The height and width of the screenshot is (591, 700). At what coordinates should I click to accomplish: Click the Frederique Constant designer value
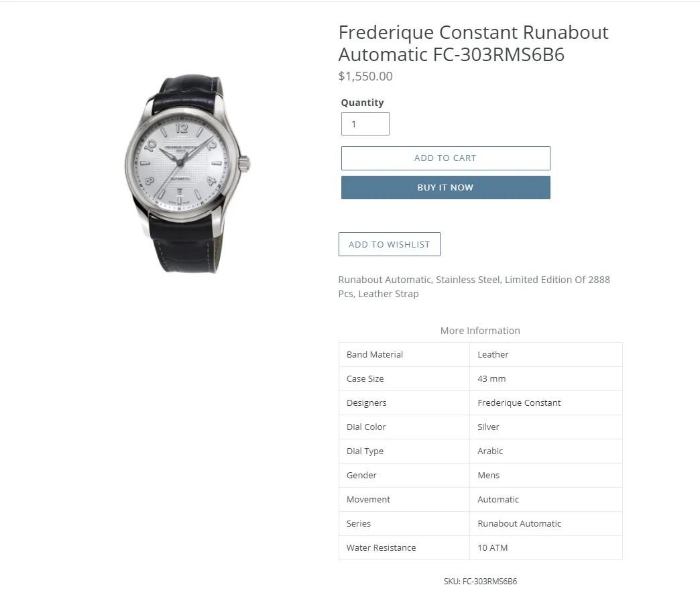point(519,403)
